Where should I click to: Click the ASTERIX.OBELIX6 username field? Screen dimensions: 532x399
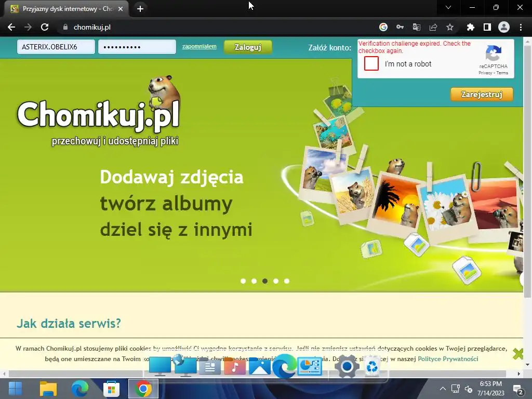[x=56, y=47]
